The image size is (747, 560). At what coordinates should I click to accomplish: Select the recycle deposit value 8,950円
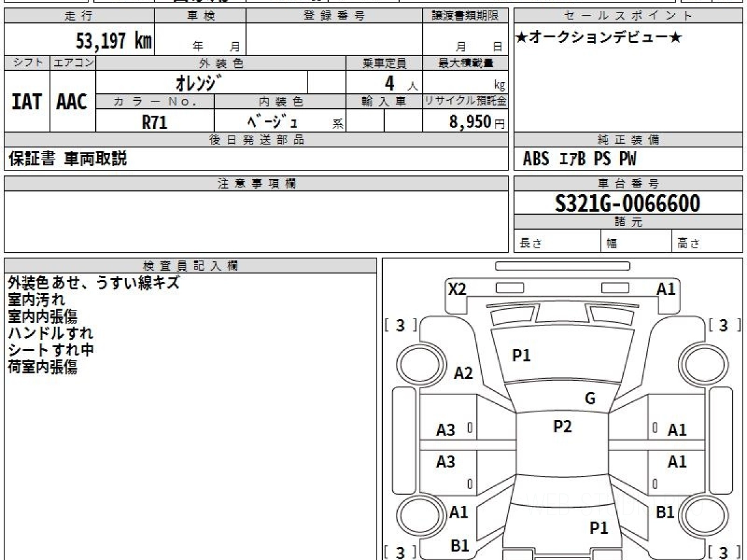point(477,122)
